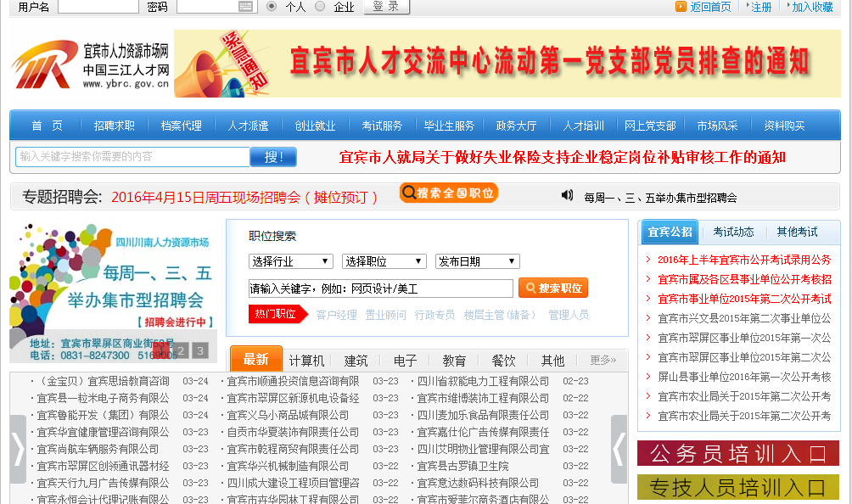Open 考试服务 menu item
Screen dimensions: 852x504
[x=382, y=126]
